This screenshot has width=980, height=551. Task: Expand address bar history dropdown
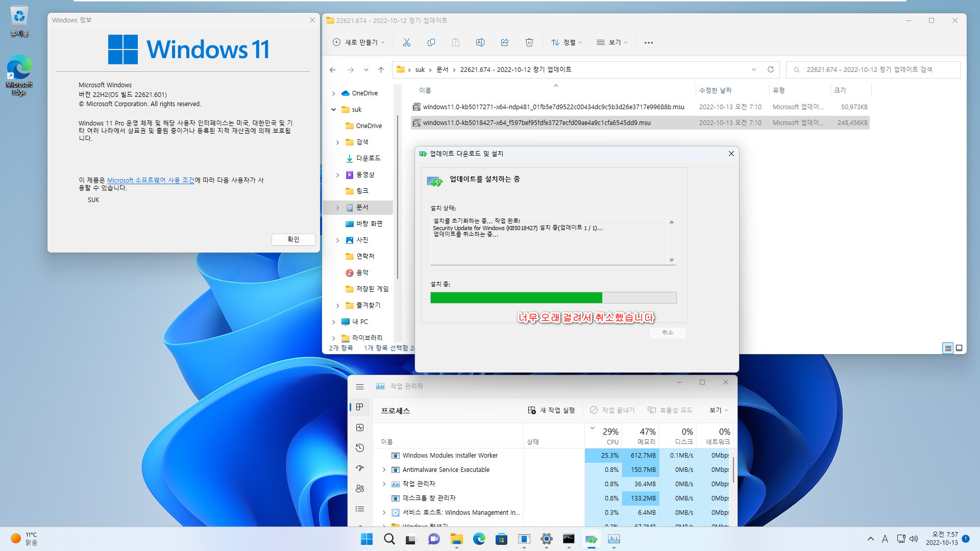click(754, 69)
